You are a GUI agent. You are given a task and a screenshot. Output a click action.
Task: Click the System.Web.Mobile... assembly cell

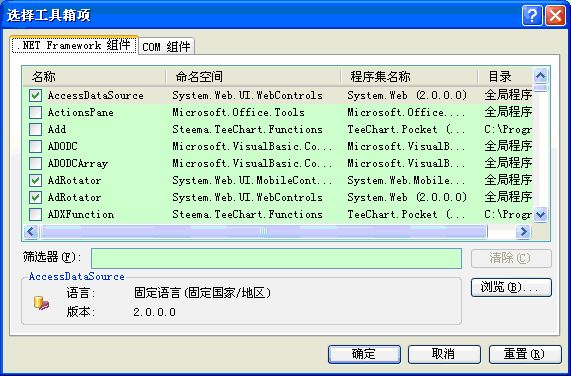click(406, 181)
